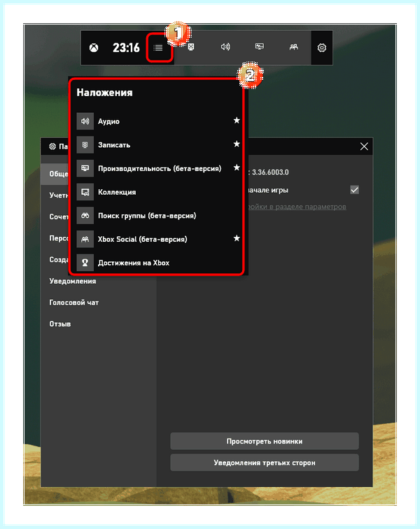Select Записать overlay entry
Viewport: 420px width, 529px height.
click(158, 145)
